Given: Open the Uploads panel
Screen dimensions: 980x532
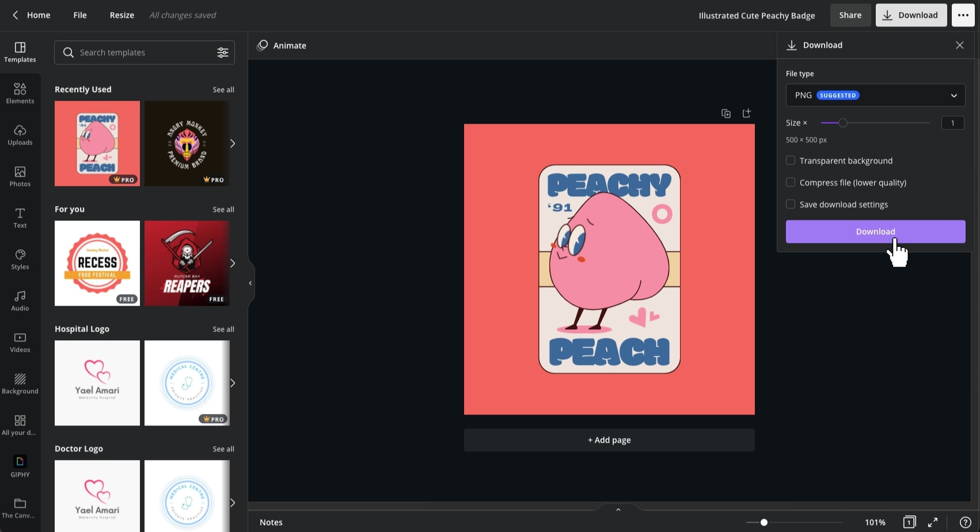Looking at the screenshot, I should tap(20, 134).
